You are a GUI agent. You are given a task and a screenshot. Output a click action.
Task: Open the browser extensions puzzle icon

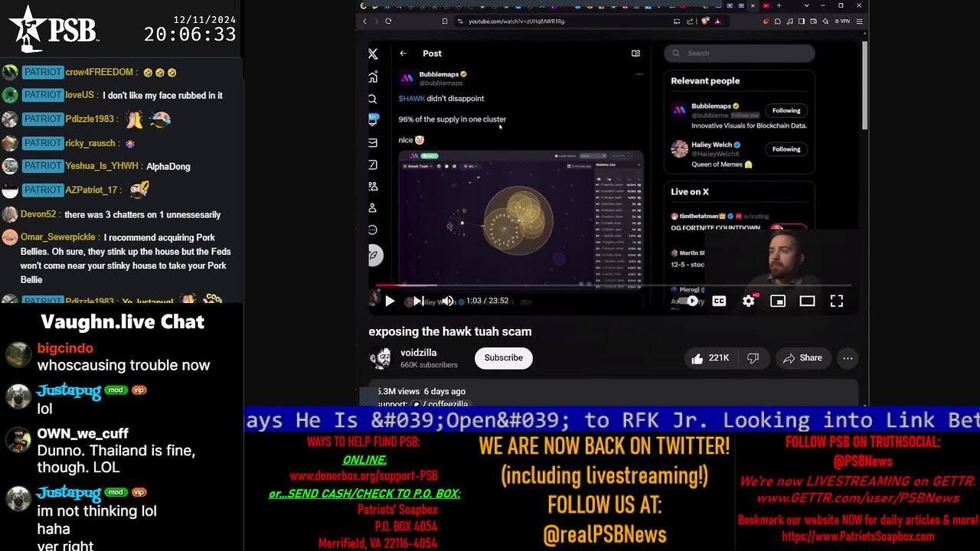point(778,21)
